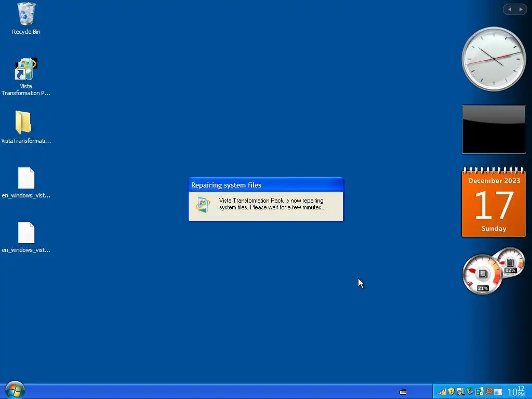Click the Repairing system files title bar
This screenshot has width=532, height=399.
pos(266,185)
